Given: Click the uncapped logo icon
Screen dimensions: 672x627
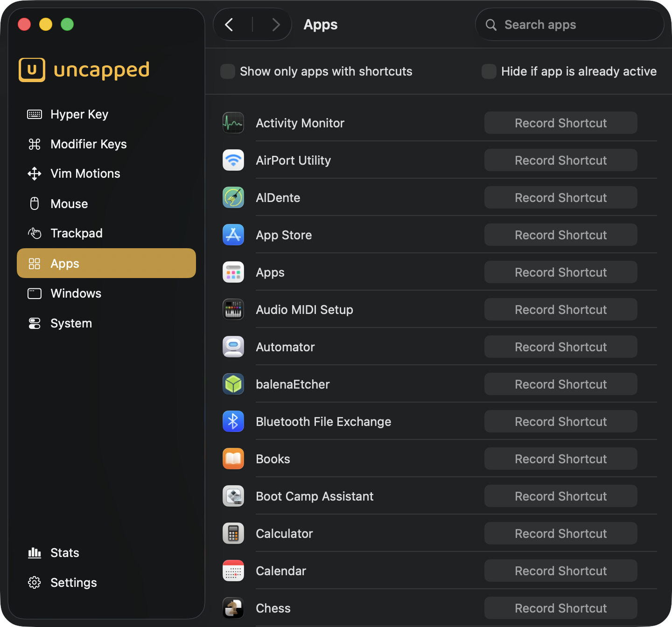Looking at the screenshot, I should [x=32, y=70].
